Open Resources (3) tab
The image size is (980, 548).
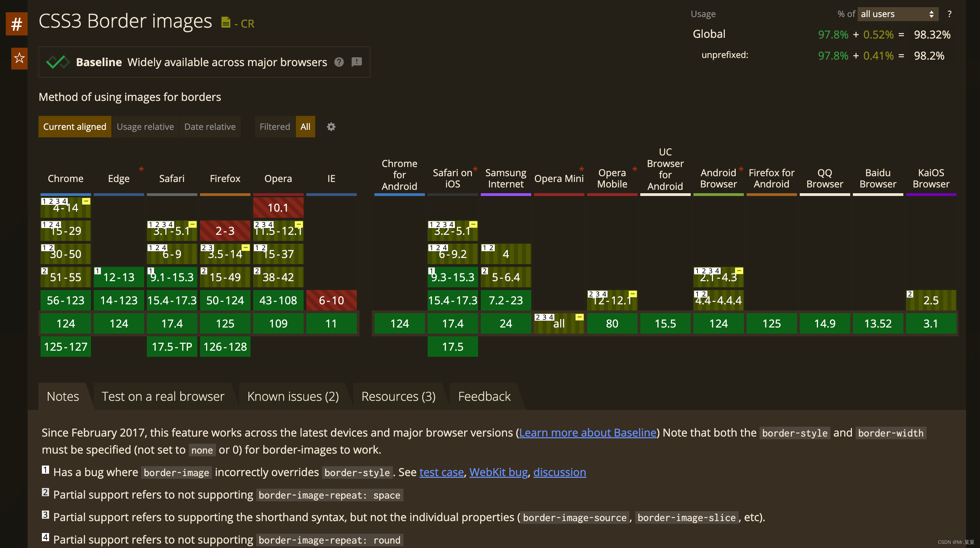tap(398, 396)
